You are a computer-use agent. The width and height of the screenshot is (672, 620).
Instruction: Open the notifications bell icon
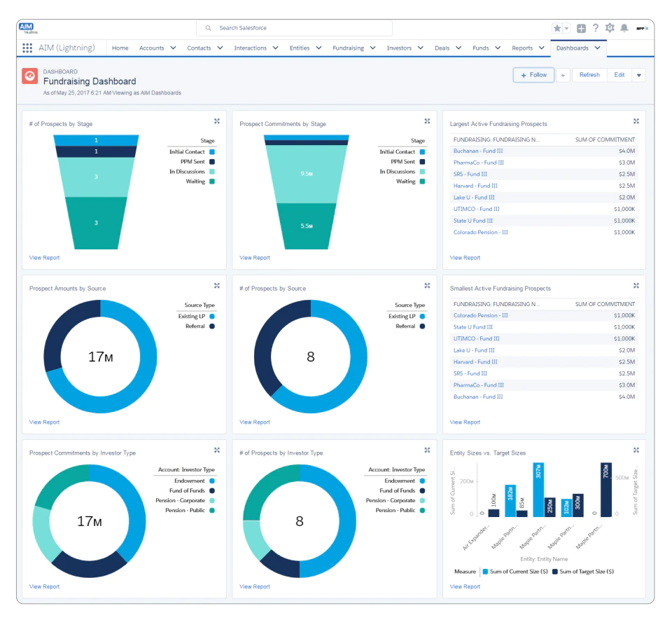coord(624,28)
